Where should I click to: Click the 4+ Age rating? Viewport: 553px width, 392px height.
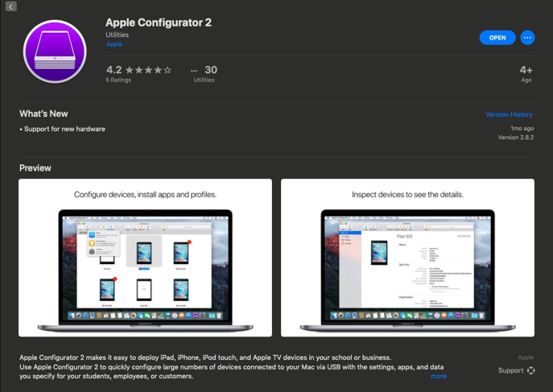pyautogui.click(x=526, y=74)
